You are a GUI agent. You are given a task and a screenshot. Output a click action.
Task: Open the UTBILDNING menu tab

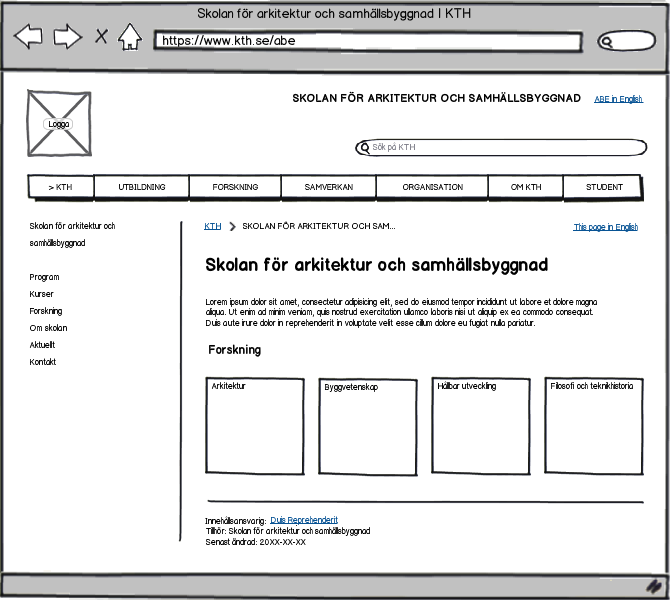pos(141,187)
